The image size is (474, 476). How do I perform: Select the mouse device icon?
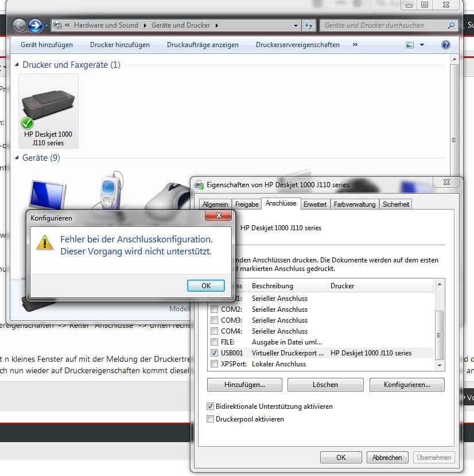(168, 196)
